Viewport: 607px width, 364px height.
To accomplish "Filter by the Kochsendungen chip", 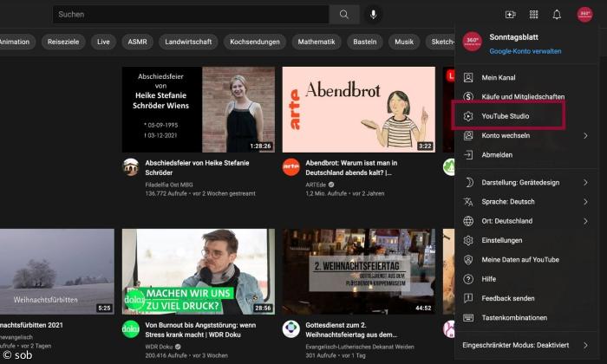I will (x=255, y=42).
